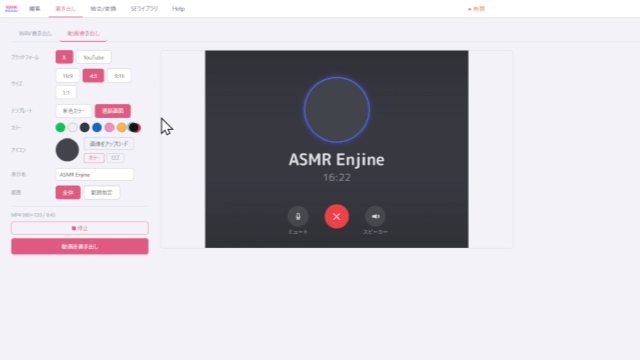Open the 書き出し (export) tab
This screenshot has width=640, height=360.
(65, 9)
